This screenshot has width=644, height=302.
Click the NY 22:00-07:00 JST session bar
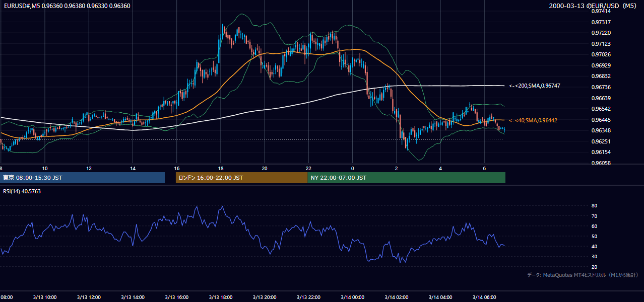tap(406, 178)
